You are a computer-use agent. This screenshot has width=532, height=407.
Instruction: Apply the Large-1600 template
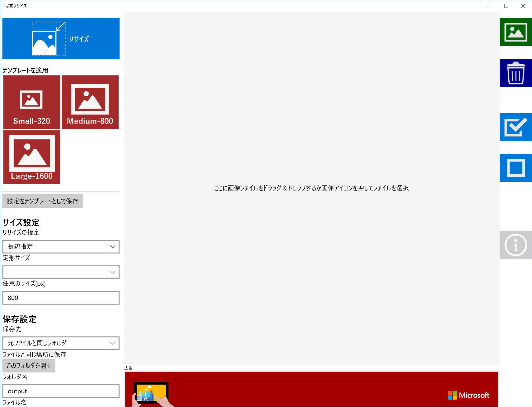32,157
